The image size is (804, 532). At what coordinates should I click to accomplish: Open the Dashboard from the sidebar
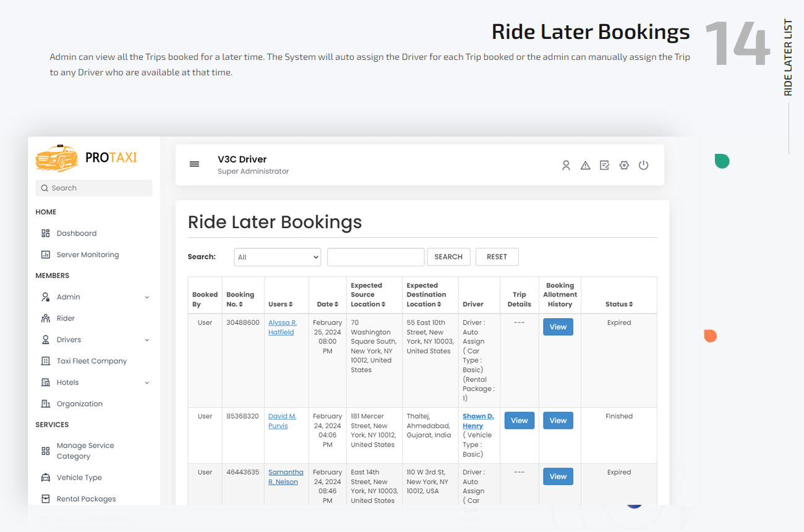[76, 233]
